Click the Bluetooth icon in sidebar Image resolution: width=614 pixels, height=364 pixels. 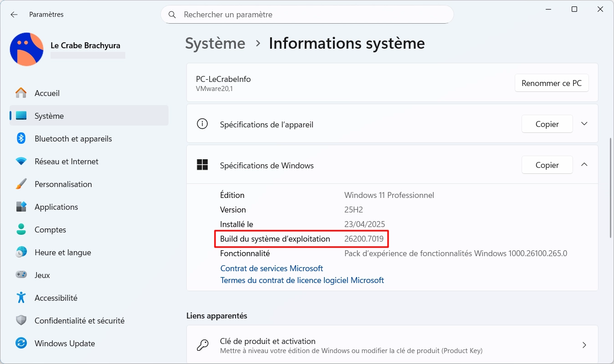pos(21,139)
